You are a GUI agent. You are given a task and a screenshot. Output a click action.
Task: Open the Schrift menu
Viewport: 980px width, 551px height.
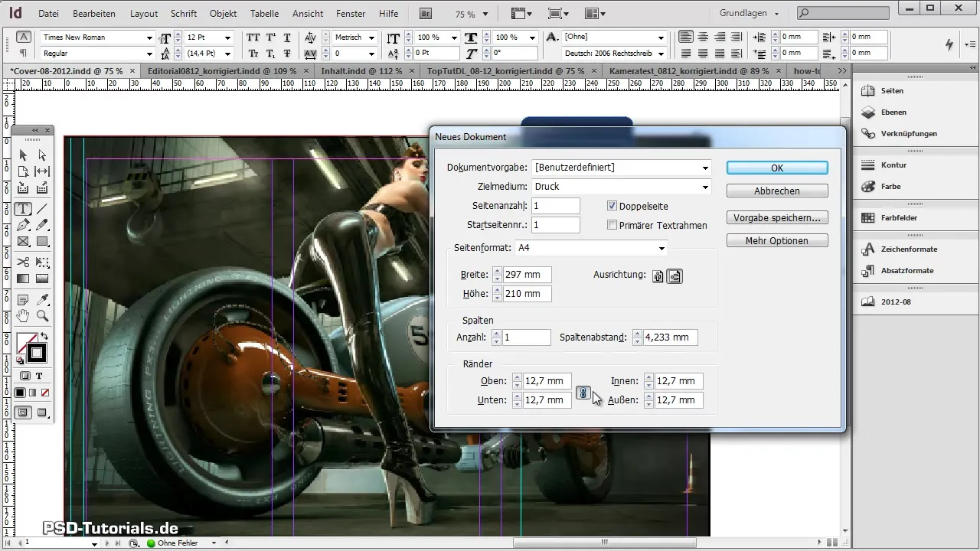point(184,14)
